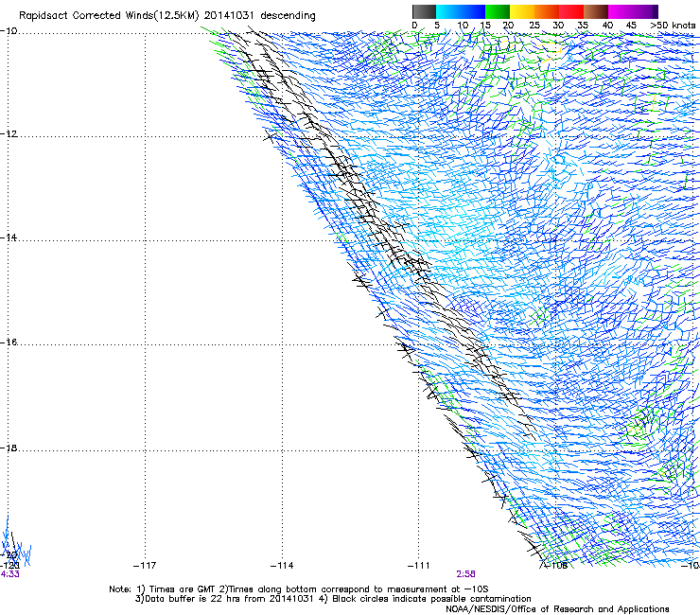The image size is (700, 615).
Task: Click the yellow 20-25 knots legend swatch
Action: coord(522,11)
